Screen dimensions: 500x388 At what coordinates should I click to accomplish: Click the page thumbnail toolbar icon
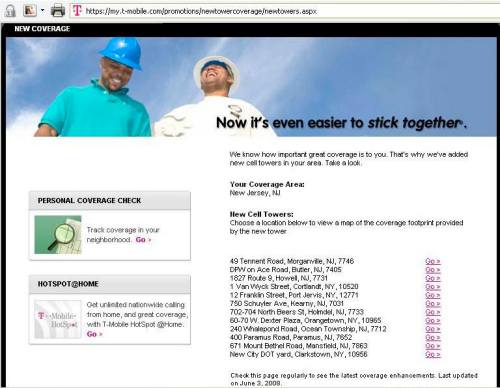pyautogui.click(x=30, y=11)
